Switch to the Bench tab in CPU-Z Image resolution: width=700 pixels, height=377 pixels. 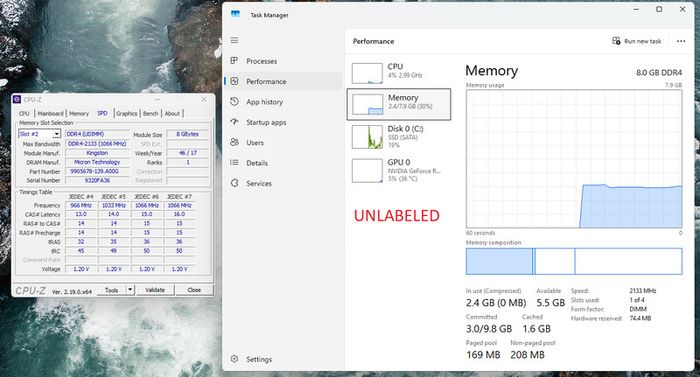coord(150,113)
